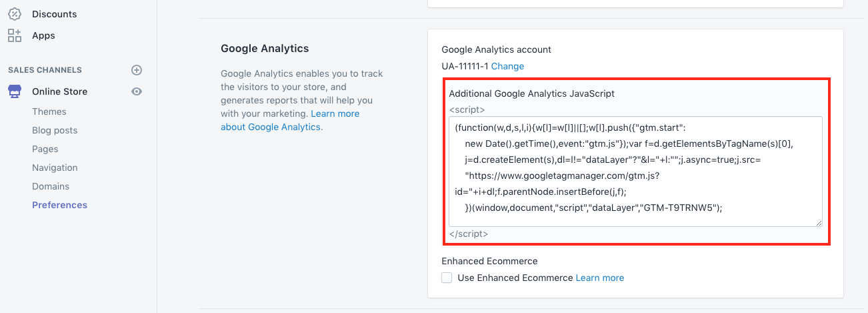Open the Apps section

pyautogui.click(x=43, y=35)
